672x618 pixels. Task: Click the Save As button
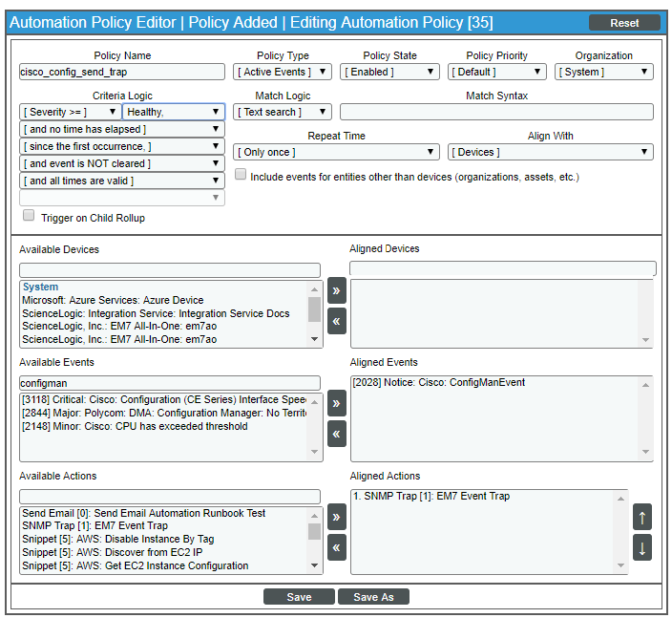[x=373, y=597]
